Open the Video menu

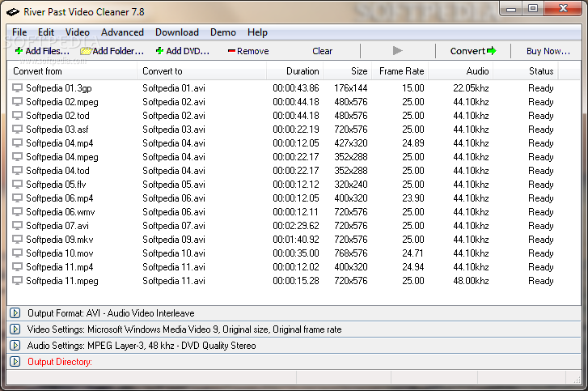click(x=78, y=32)
